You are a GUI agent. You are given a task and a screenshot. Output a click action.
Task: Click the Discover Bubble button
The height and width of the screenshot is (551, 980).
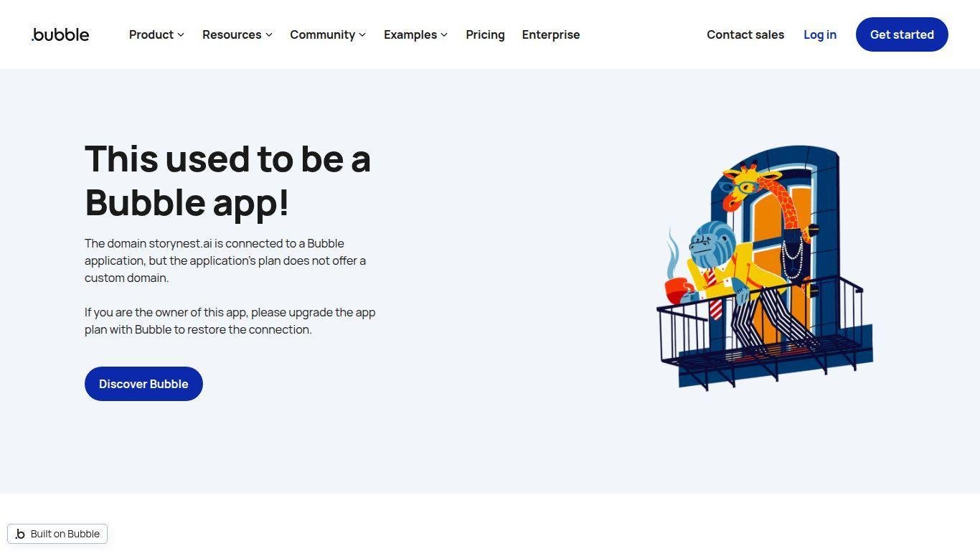tap(143, 384)
